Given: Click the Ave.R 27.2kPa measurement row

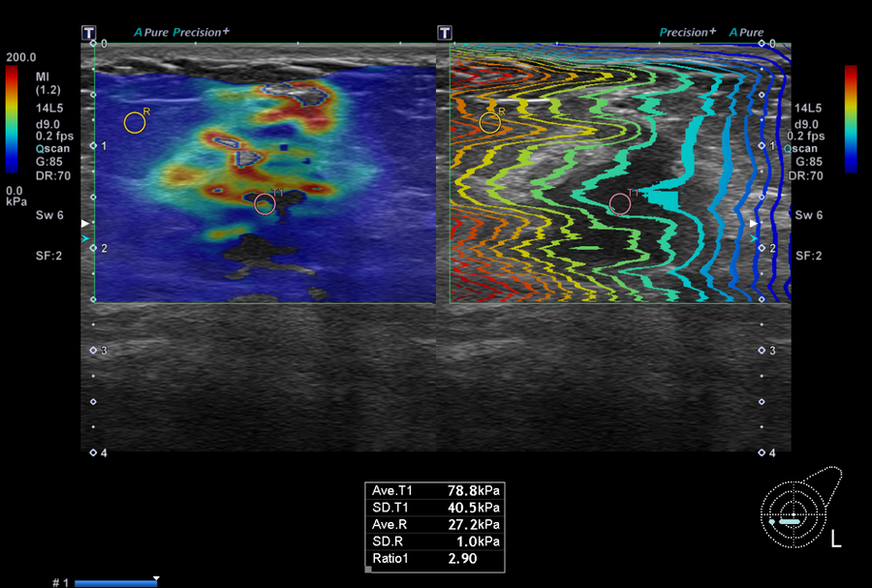Looking at the screenshot, I should pyautogui.click(x=435, y=524).
